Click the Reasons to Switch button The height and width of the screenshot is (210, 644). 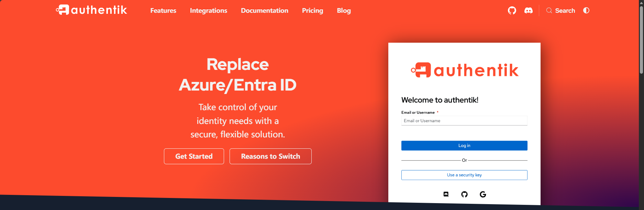(x=270, y=156)
